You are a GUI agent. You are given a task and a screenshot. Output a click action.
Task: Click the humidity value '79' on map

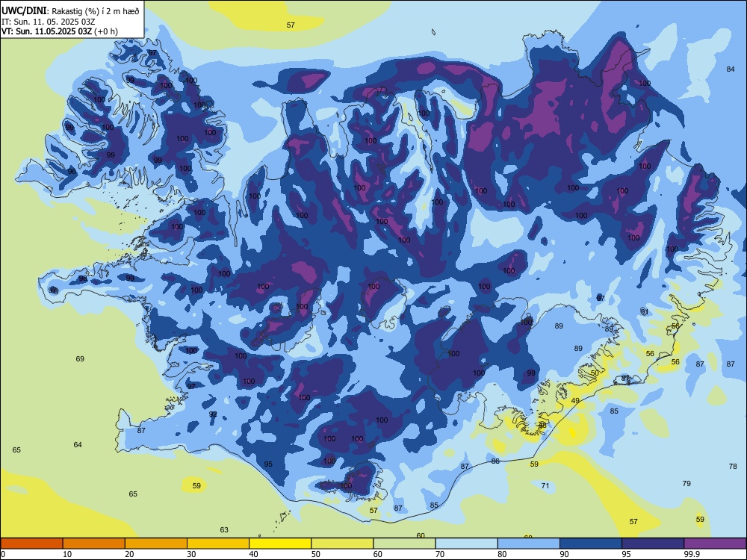pos(686,483)
